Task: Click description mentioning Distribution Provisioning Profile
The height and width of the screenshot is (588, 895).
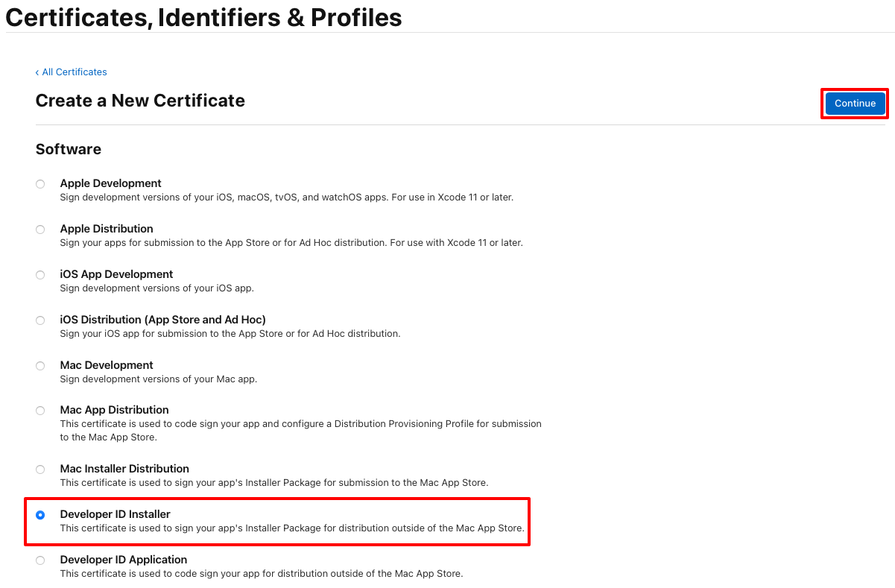Action: point(301,431)
